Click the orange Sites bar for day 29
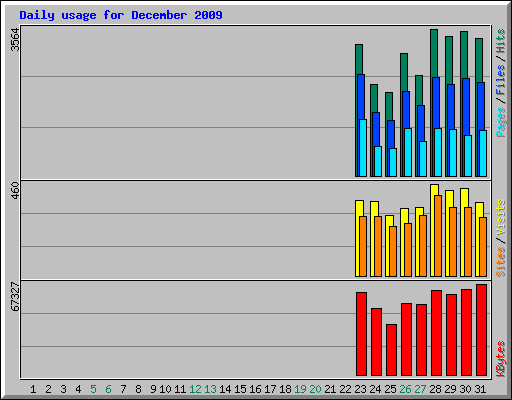Screen dimensions: 512x400 coord(453,242)
